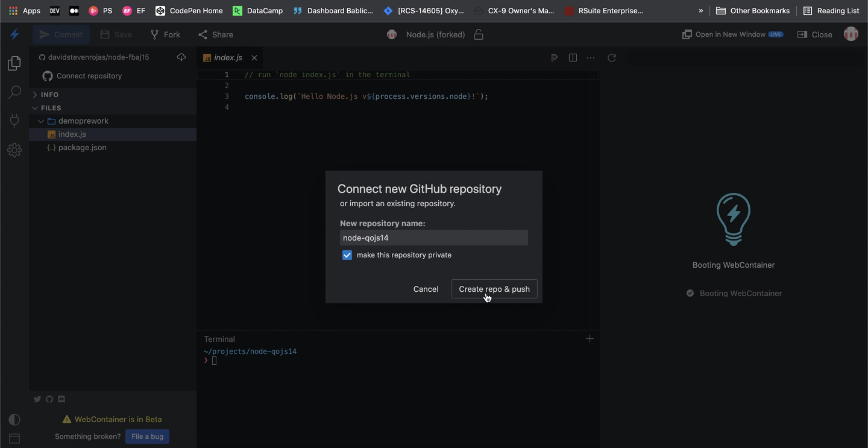Uncheck make this repository private
868x448 pixels.
click(x=347, y=254)
